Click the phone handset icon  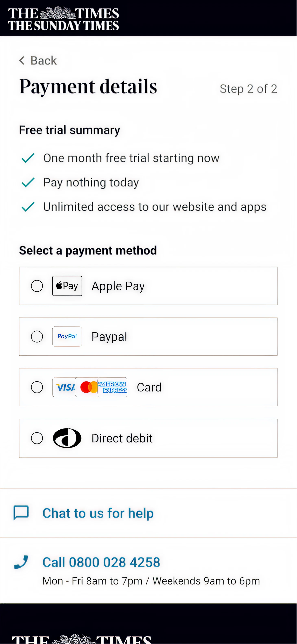pos(21,562)
